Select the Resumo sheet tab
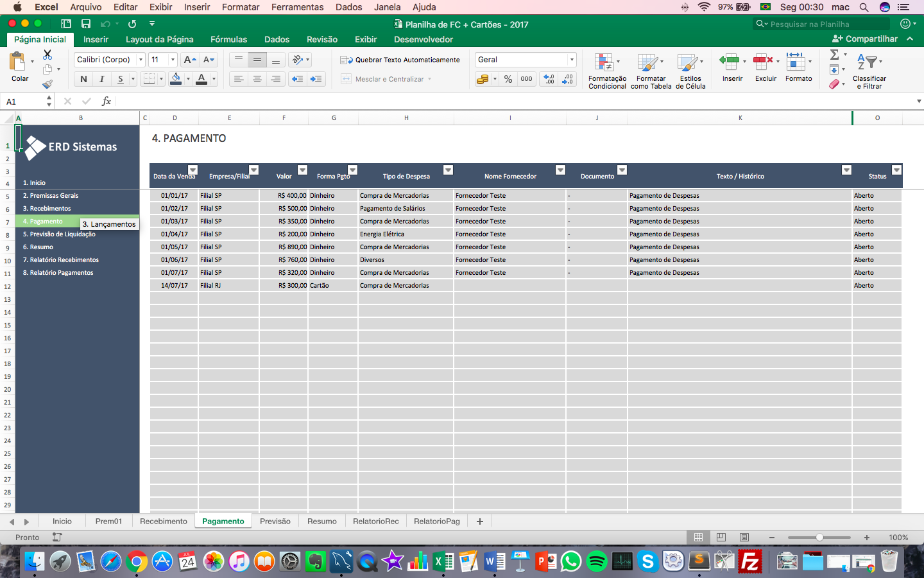Viewport: 924px width, 578px height. (x=321, y=521)
